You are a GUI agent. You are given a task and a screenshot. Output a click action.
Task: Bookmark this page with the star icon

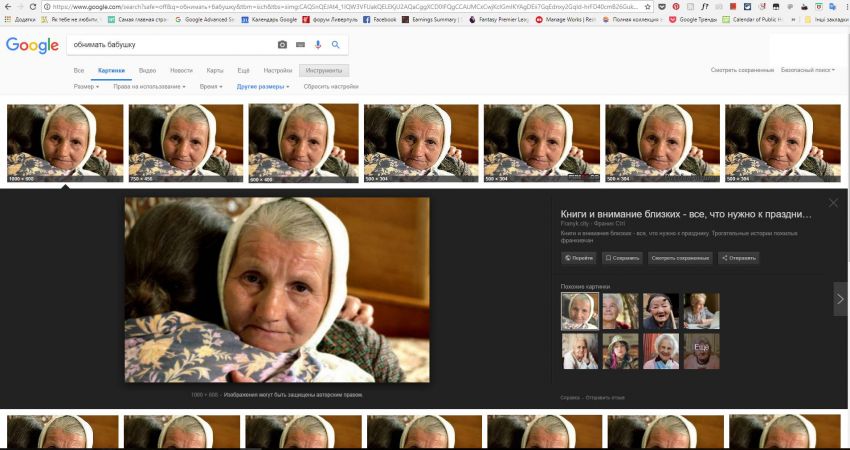[648, 7]
